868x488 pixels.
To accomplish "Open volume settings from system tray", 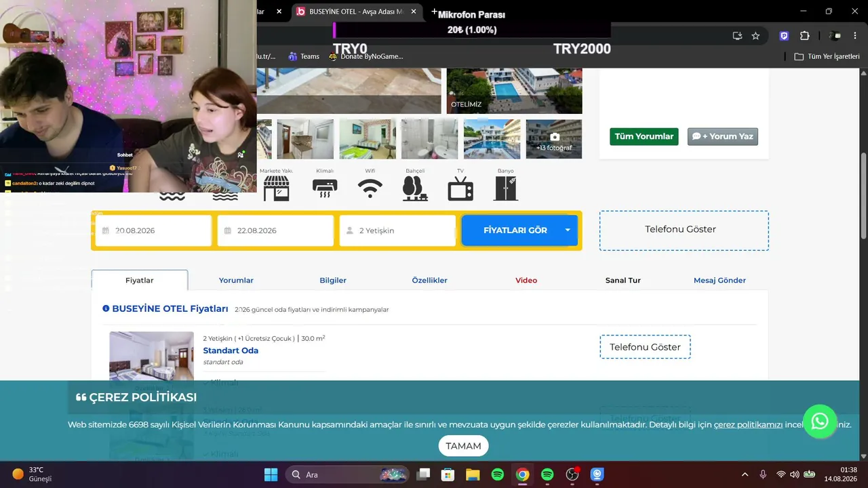I will click(x=794, y=474).
